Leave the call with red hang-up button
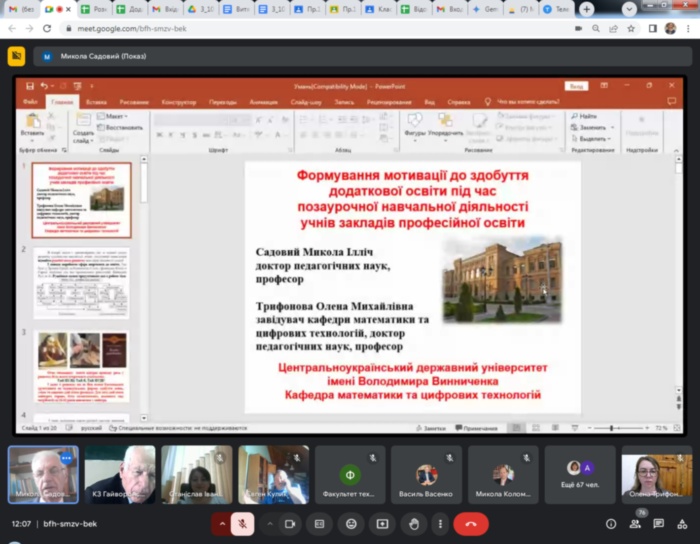 tap(470, 523)
